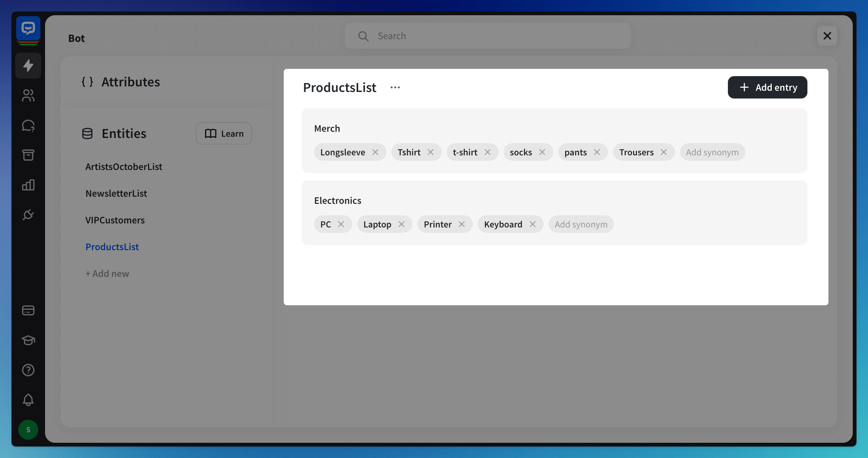Open the academy graduation cap icon
868x458 pixels.
tap(28, 340)
